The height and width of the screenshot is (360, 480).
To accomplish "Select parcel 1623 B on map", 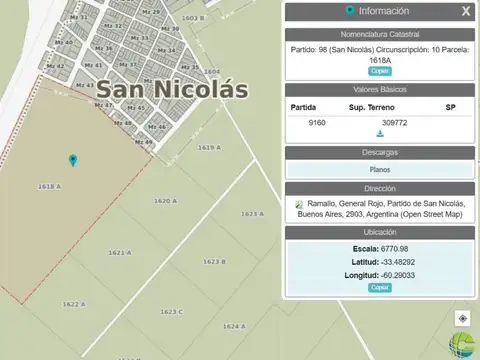I will point(214,262).
